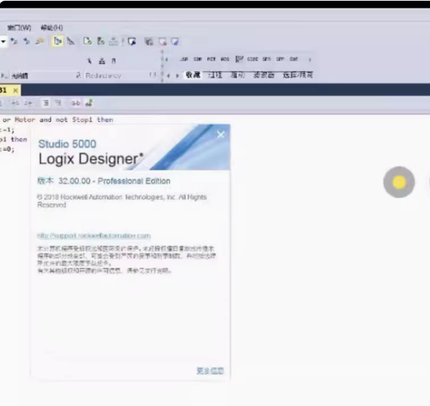Open the 帮助(H) menu
The height and width of the screenshot is (406, 430).
(52, 28)
